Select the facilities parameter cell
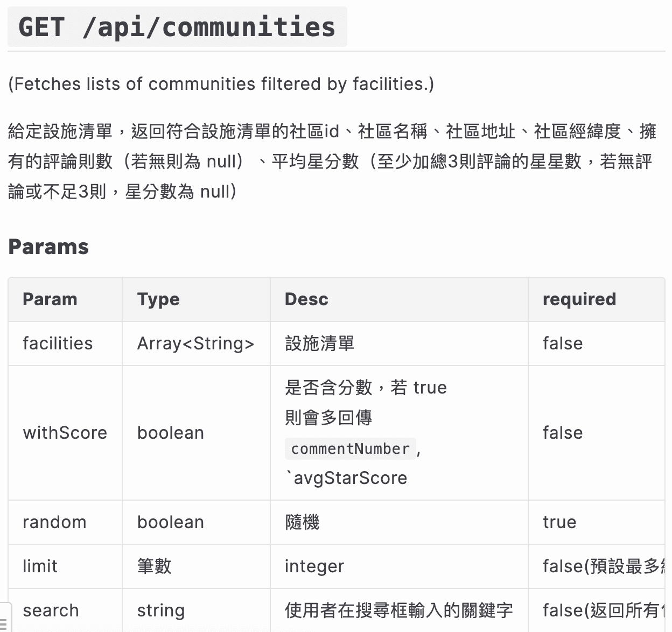 click(x=58, y=343)
